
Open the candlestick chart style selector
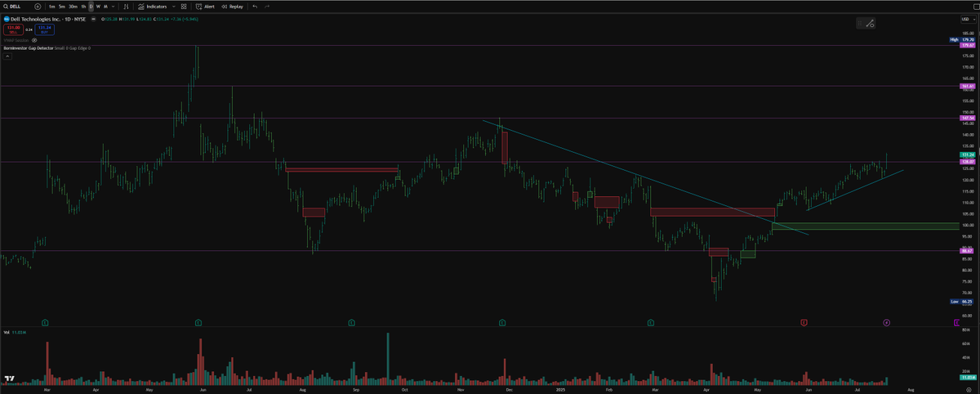tap(126, 7)
